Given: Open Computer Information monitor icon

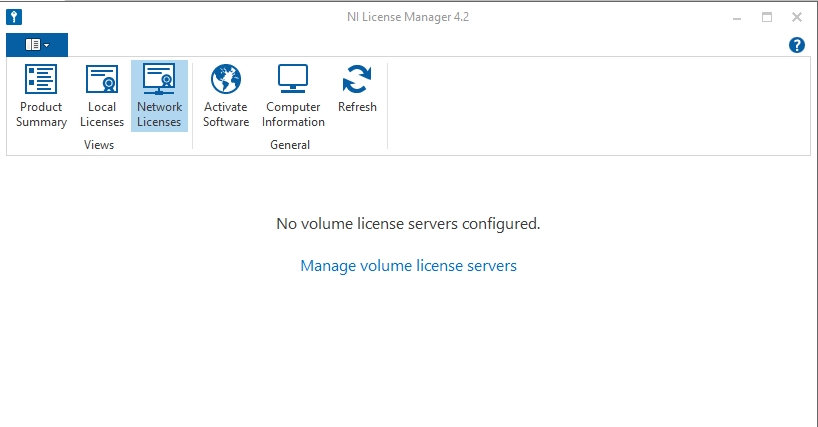Looking at the screenshot, I should 294,79.
